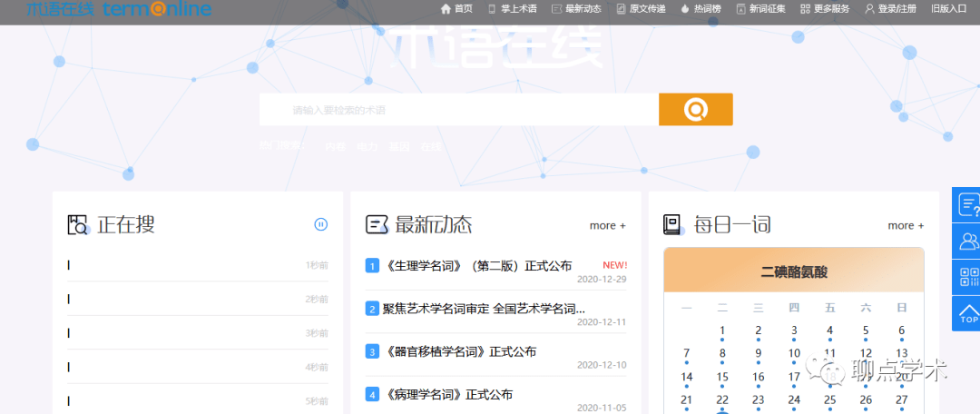The width and height of the screenshot is (980, 414).
Task: Open the 旧版入口 link
Action: pos(949,9)
